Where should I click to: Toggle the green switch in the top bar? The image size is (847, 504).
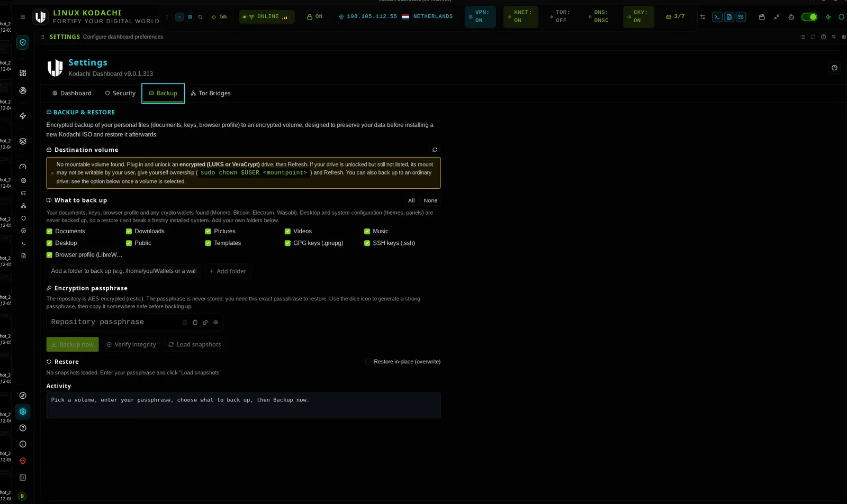(809, 17)
